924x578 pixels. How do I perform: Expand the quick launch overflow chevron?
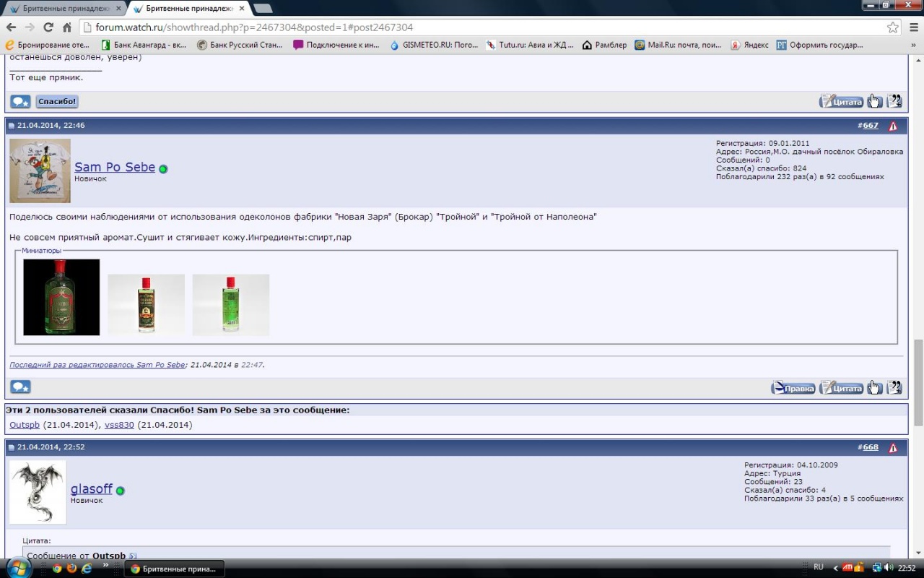click(x=106, y=566)
